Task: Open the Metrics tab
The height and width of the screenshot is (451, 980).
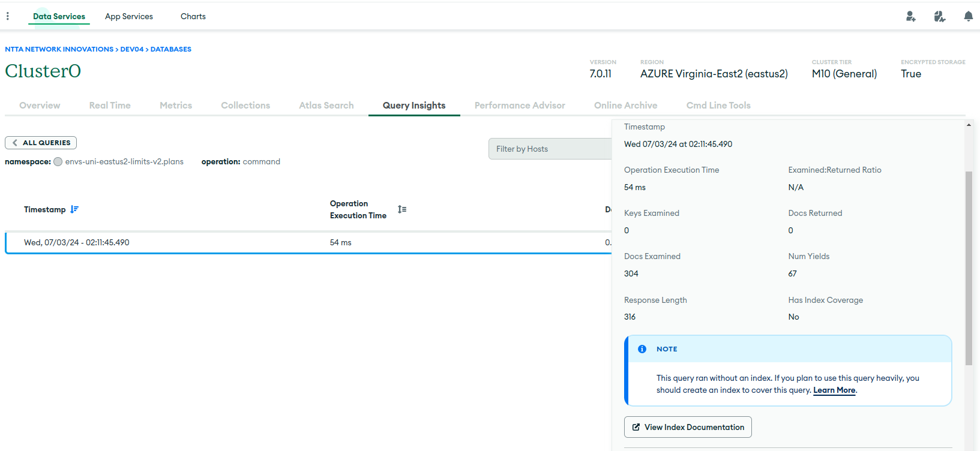Action: coord(176,106)
